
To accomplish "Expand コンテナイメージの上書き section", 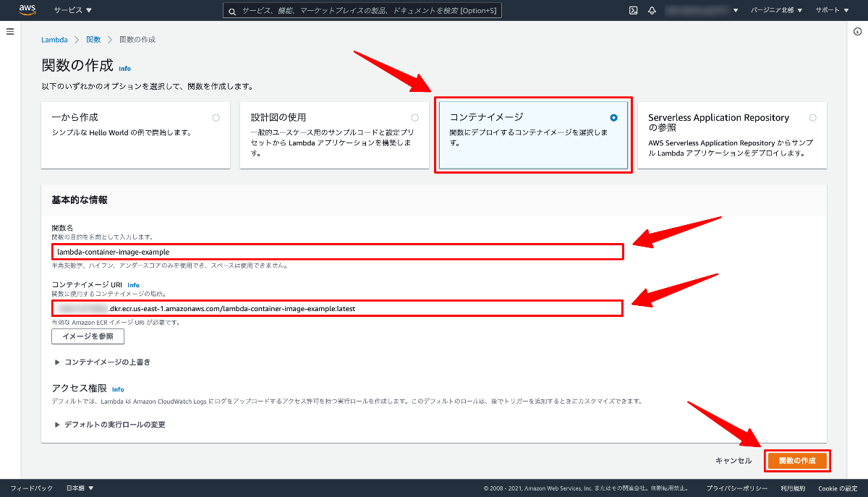I will pos(102,362).
